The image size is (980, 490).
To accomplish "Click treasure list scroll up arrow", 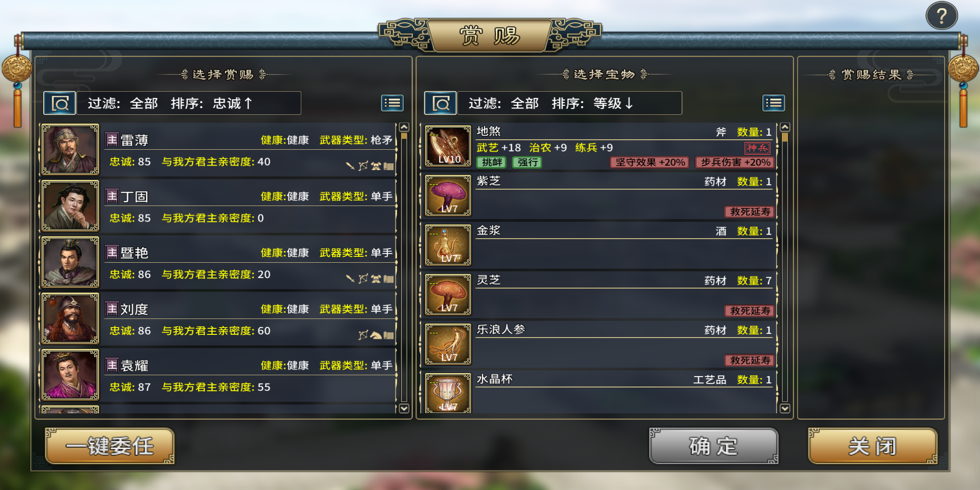I will (x=785, y=127).
